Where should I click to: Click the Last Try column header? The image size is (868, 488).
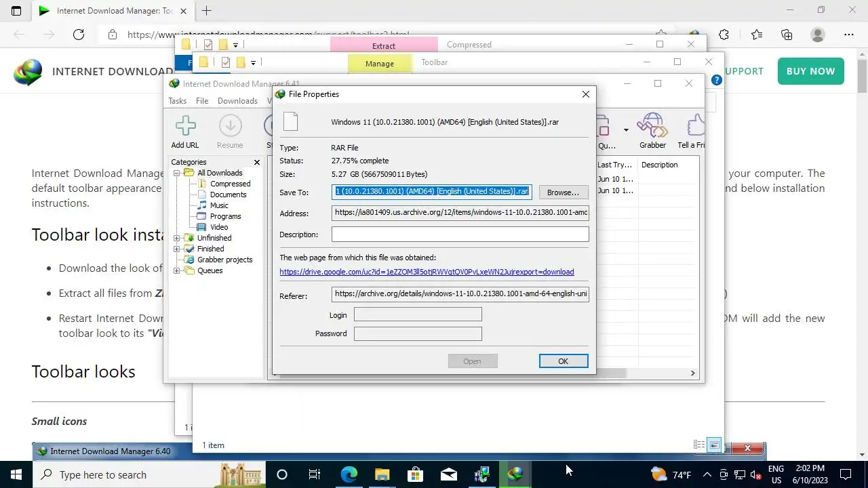pyautogui.click(x=615, y=165)
